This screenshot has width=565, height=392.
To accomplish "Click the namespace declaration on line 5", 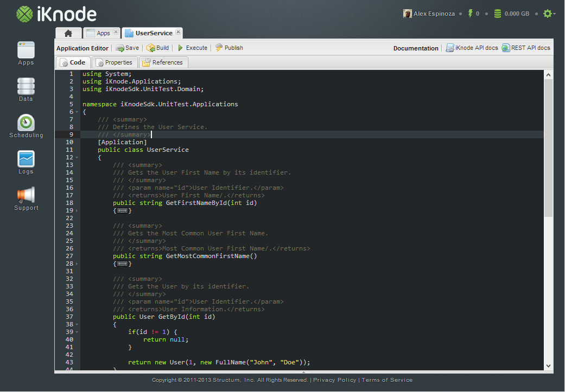I will click(160, 105).
